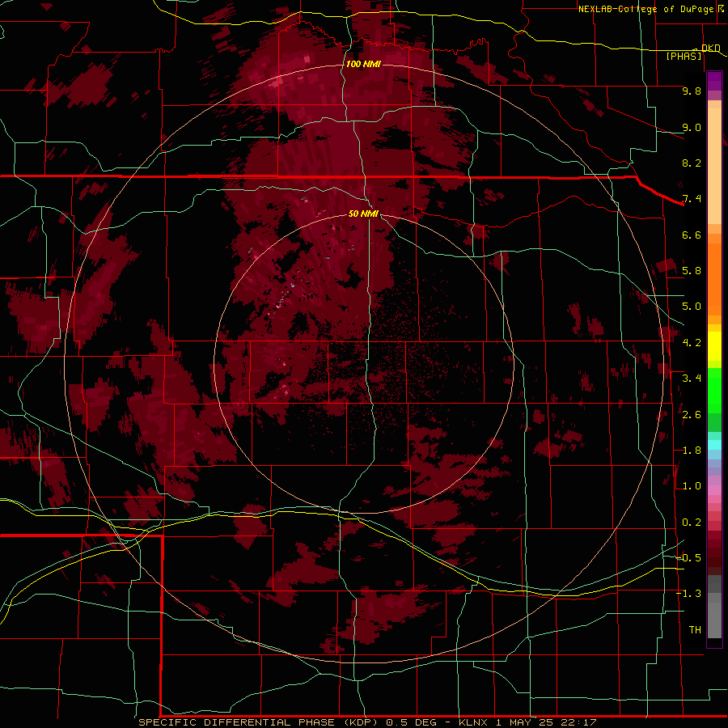
Task: Click the 1.8 value on color scale
Action: pyautogui.click(x=692, y=451)
